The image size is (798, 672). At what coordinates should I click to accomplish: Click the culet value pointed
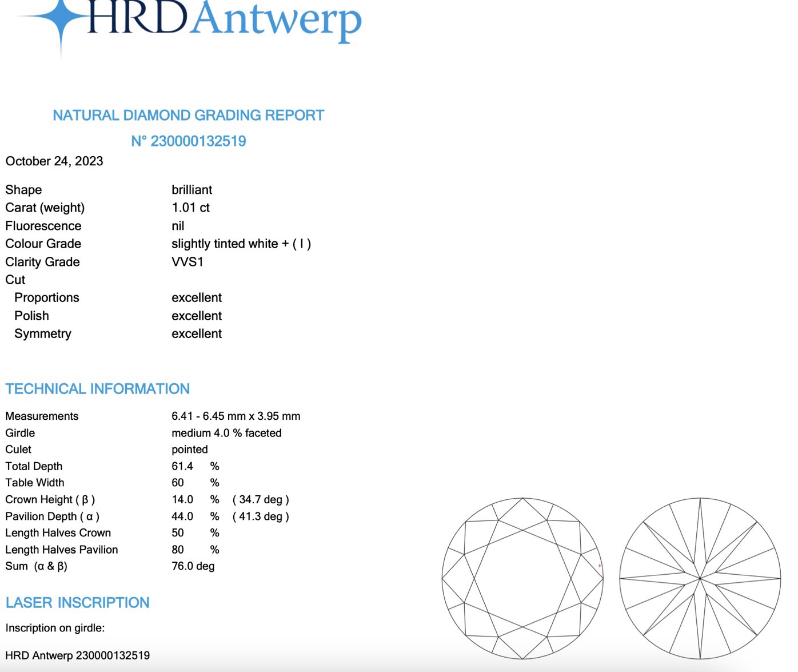(190, 450)
